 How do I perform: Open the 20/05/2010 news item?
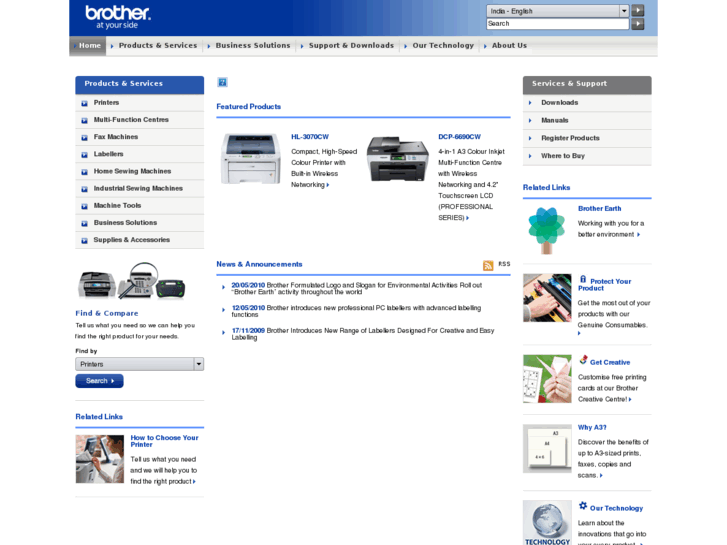click(356, 289)
